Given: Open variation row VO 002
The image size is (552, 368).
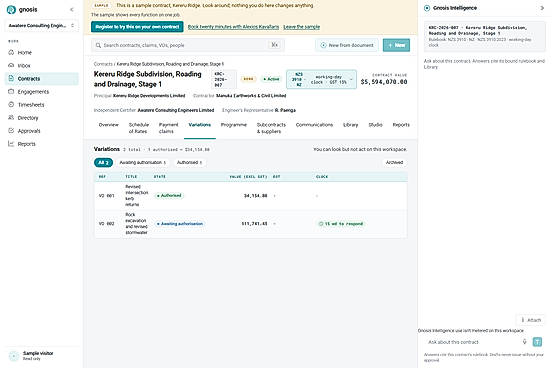Looking at the screenshot, I should (x=251, y=224).
